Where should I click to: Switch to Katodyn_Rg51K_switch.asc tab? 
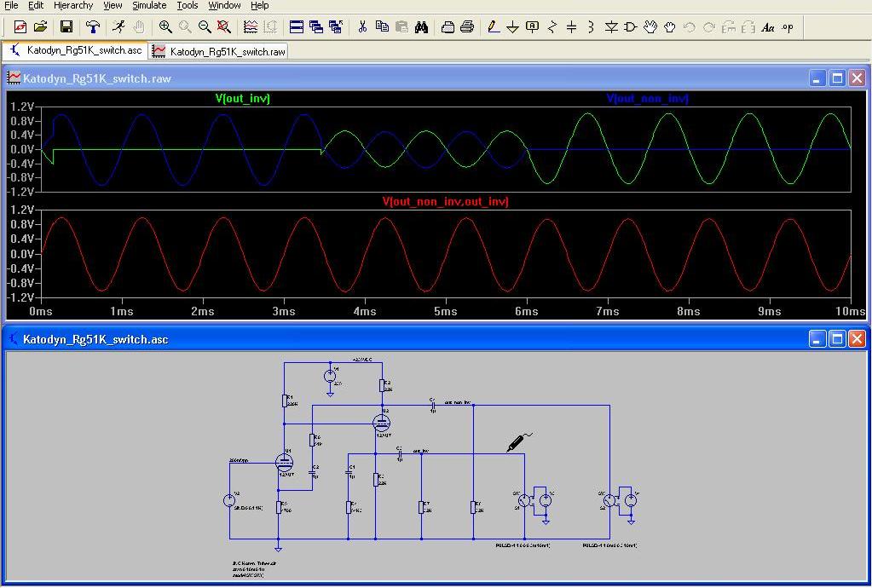tap(75, 50)
